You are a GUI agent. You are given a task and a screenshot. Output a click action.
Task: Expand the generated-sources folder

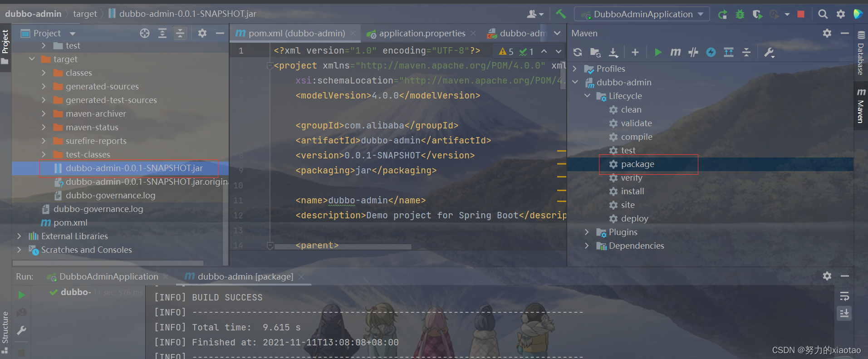point(44,86)
